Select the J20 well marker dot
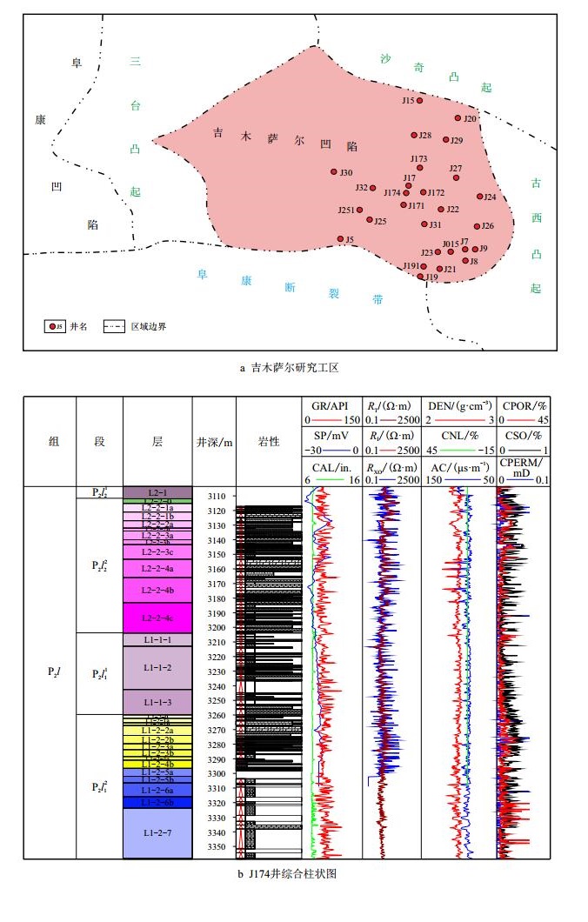588x922 pixels. (458, 118)
